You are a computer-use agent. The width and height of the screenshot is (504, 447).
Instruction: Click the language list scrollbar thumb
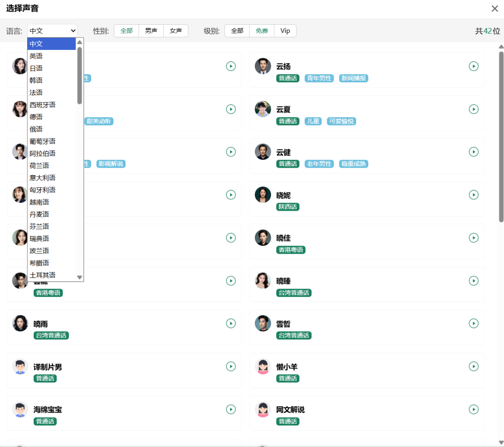[x=80, y=76]
